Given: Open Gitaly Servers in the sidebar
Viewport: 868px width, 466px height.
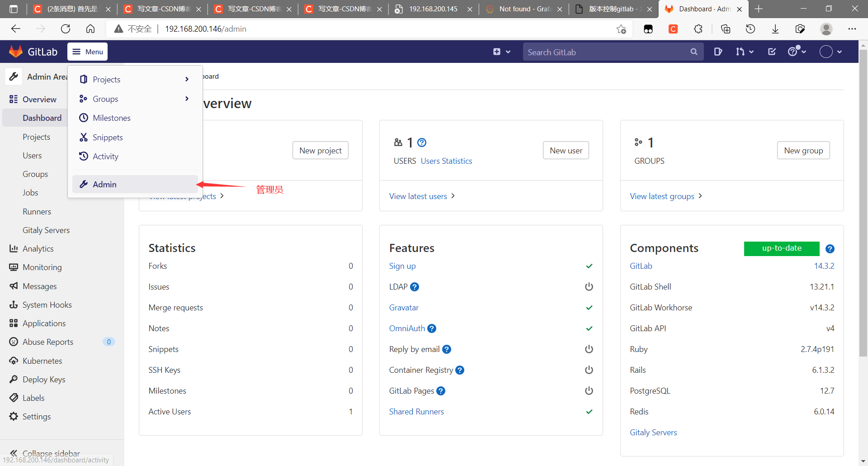Looking at the screenshot, I should pyautogui.click(x=46, y=230).
